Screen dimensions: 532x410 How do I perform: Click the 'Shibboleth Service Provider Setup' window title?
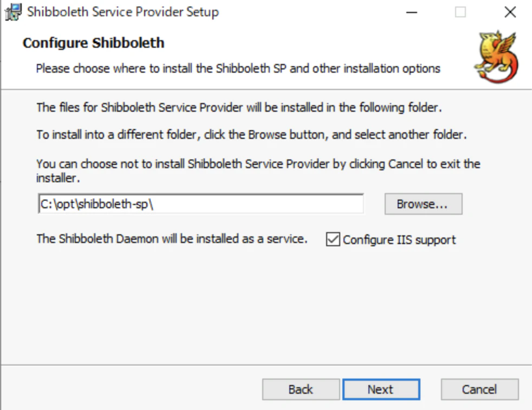pos(123,12)
